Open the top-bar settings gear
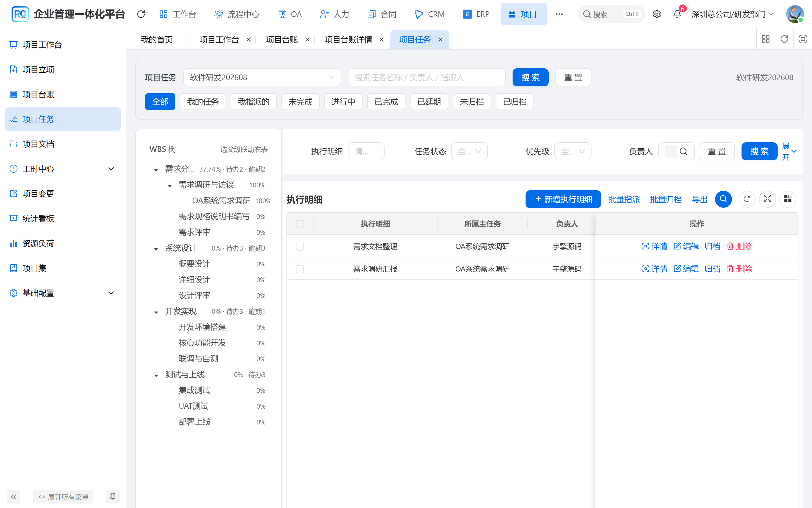Viewport: 812px width, 508px height. click(x=657, y=14)
